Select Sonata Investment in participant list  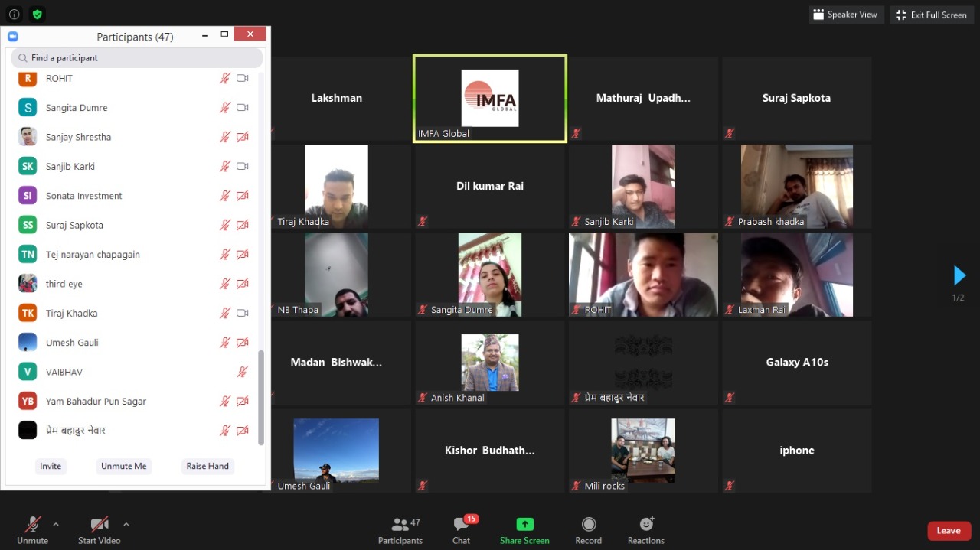[x=132, y=196]
